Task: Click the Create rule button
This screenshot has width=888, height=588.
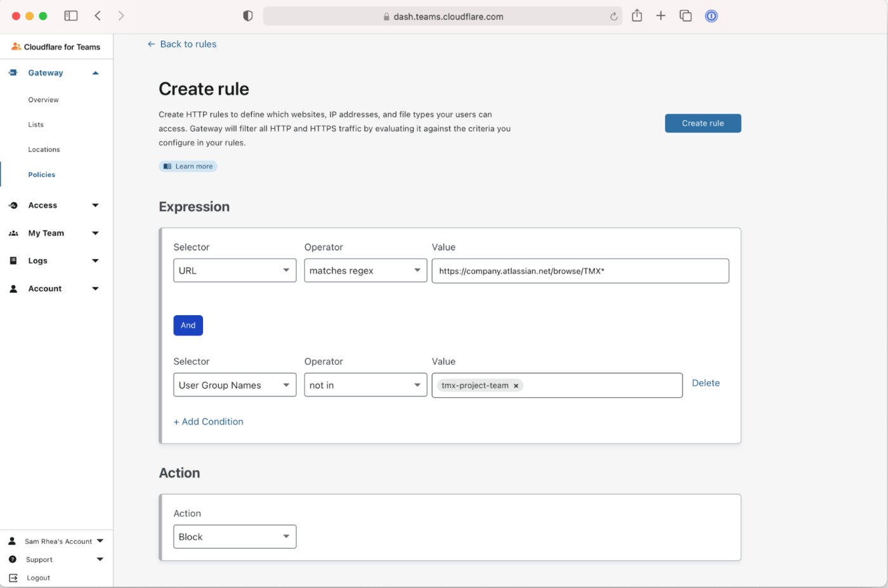Action: click(703, 123)
